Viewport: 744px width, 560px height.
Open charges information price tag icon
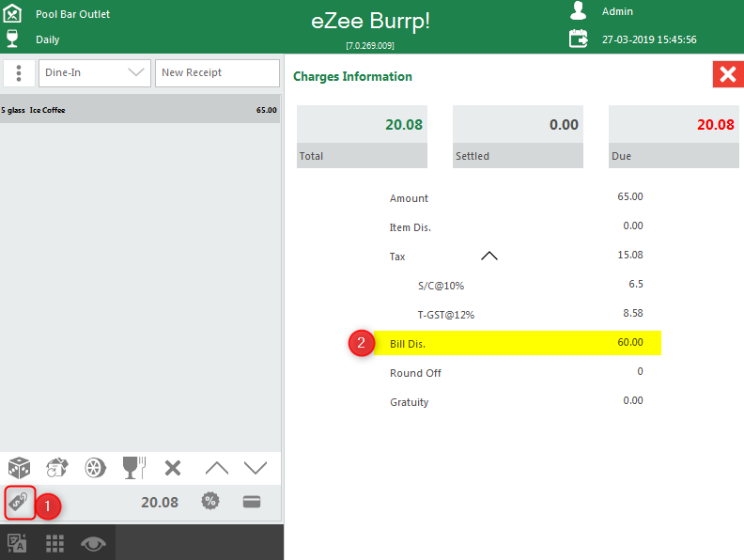coord(20,502)
